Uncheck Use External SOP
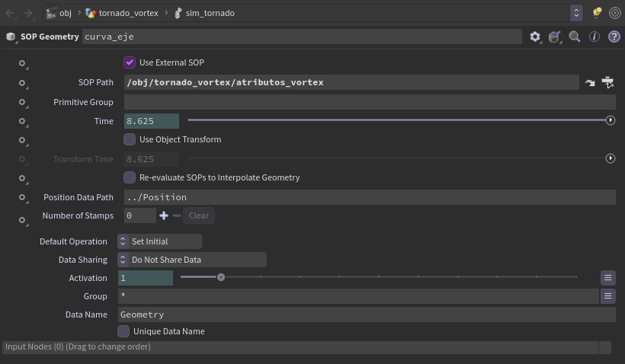This screenshot has width=625, height=364. point(130,62)
